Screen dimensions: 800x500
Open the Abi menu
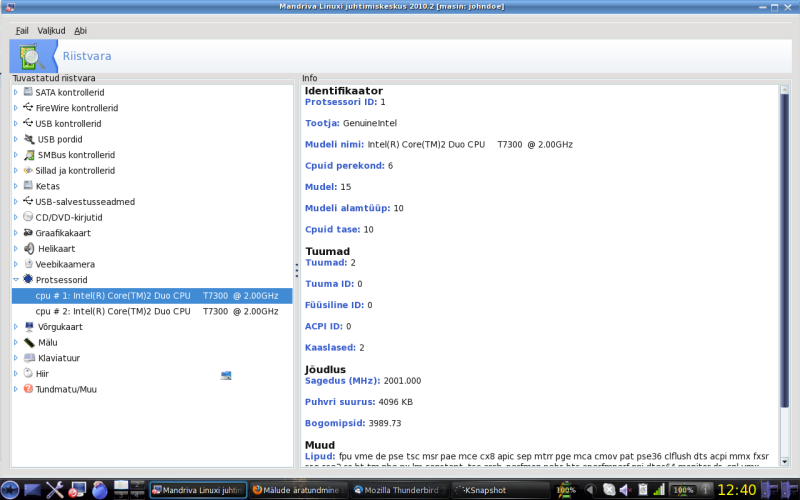80,31
